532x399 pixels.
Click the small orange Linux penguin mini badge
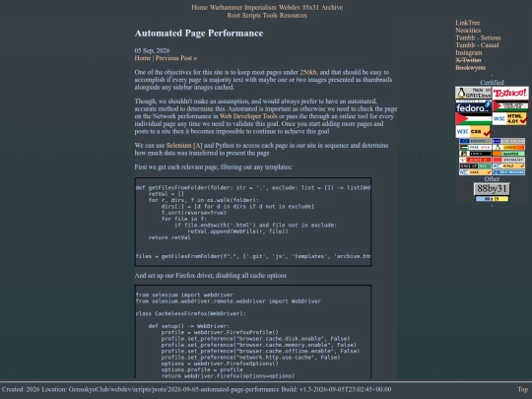(508, 147)
